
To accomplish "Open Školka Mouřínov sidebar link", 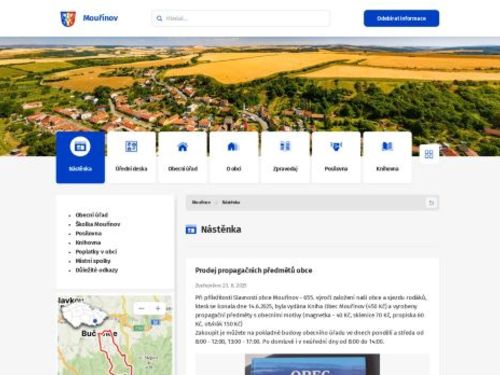I will (x=98, y=224).
